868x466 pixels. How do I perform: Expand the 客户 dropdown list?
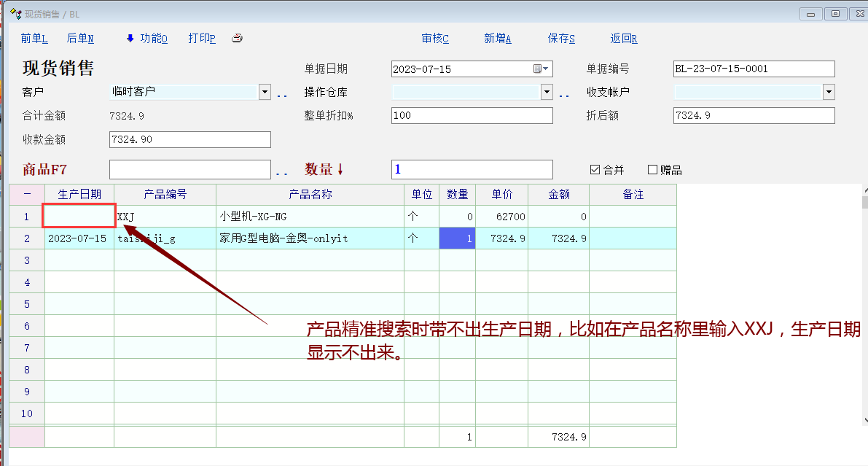[x=265, y=92]
